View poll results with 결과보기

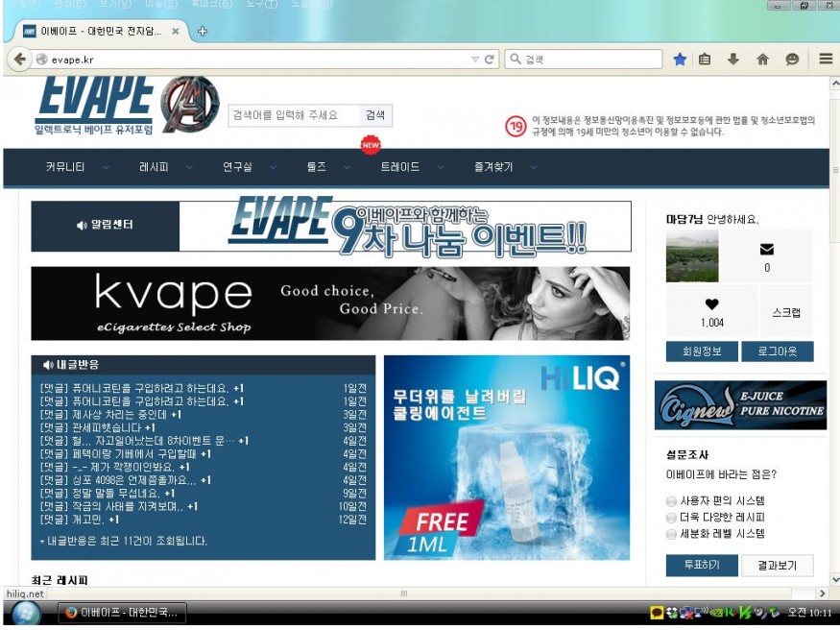pyautogui.click(x=778, y=566)
